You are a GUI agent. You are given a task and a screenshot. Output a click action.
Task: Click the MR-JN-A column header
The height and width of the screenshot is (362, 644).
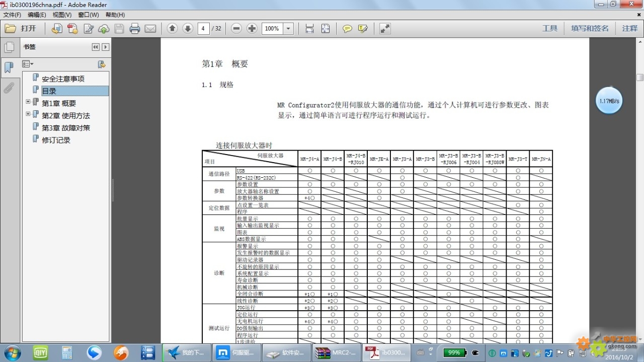[541, 159]
